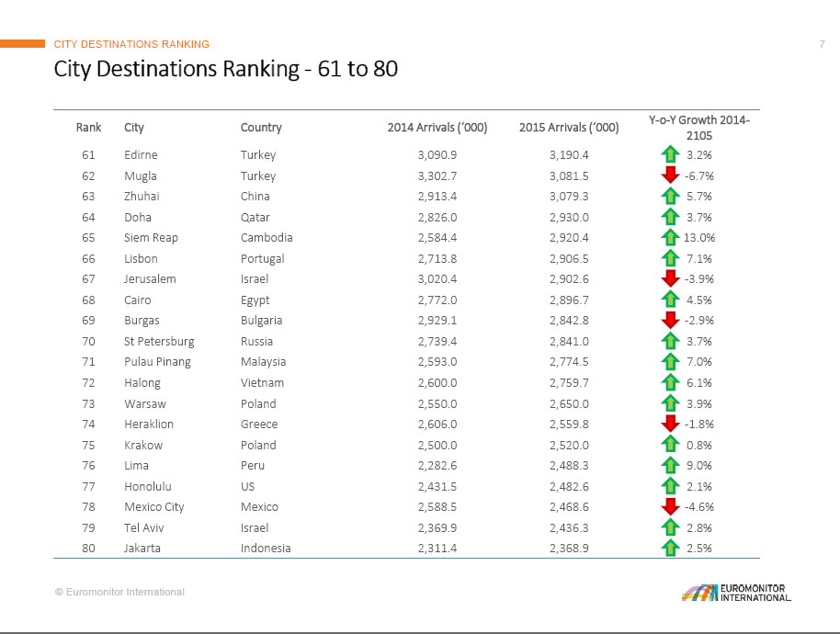This screenshot has width=840, height=634.
Task: Click the © Euromonitor International footer text
Action: pos(119,593)
